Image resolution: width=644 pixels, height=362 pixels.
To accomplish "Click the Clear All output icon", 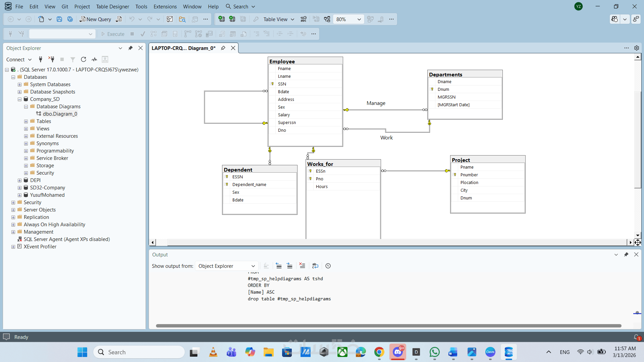I will click(x=302, y=266).
